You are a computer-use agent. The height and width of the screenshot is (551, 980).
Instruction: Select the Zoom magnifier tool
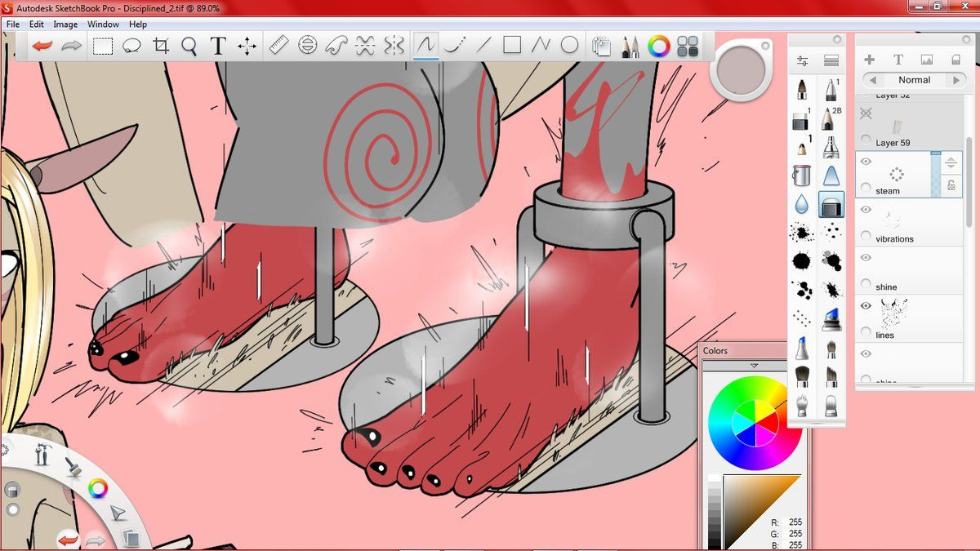189,46
